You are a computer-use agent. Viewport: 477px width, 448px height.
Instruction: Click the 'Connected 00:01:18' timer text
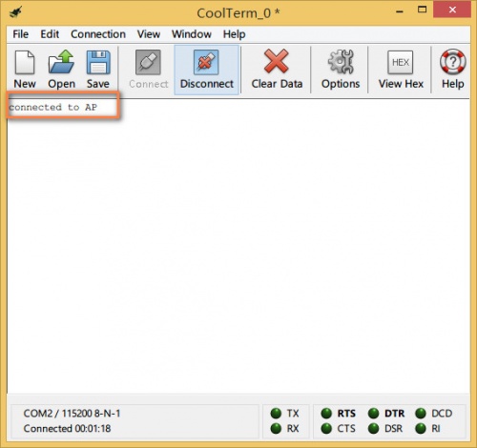click(x=67, y=428)
